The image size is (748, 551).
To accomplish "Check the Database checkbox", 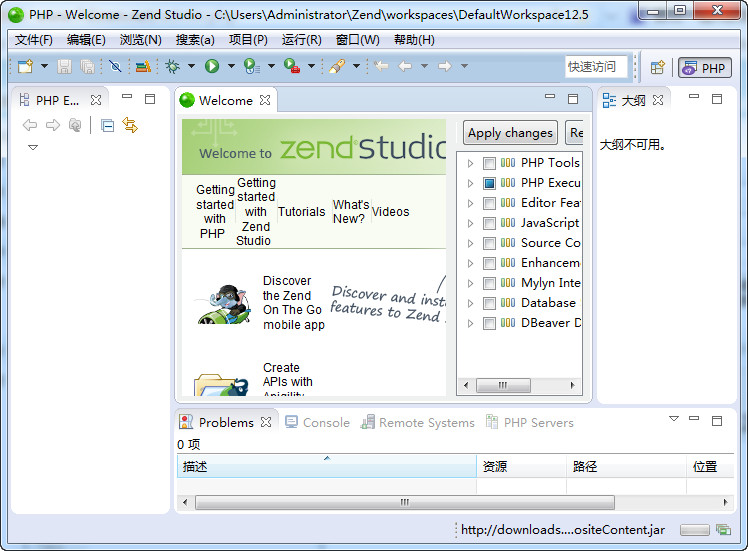I will 489,304.
